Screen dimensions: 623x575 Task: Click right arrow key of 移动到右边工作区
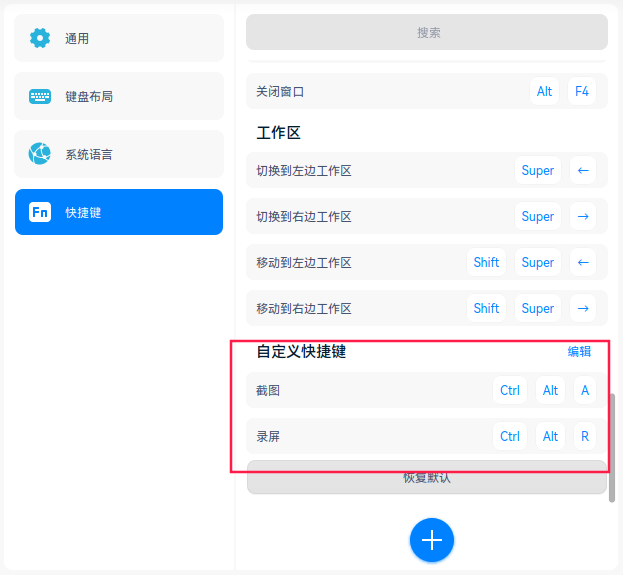[x=583, y=308]
